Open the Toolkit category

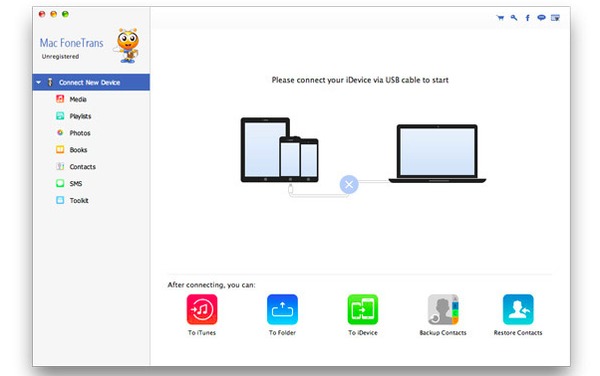click(x=79, y=200)
